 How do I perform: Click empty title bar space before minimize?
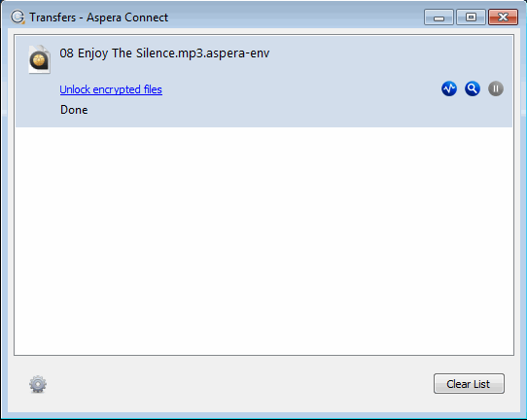296,17
